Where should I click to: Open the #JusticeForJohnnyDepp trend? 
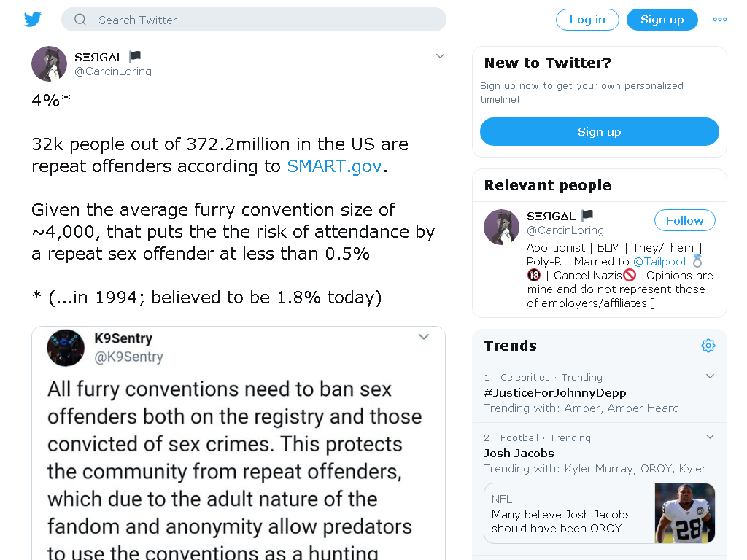click(x=554, y=393)
